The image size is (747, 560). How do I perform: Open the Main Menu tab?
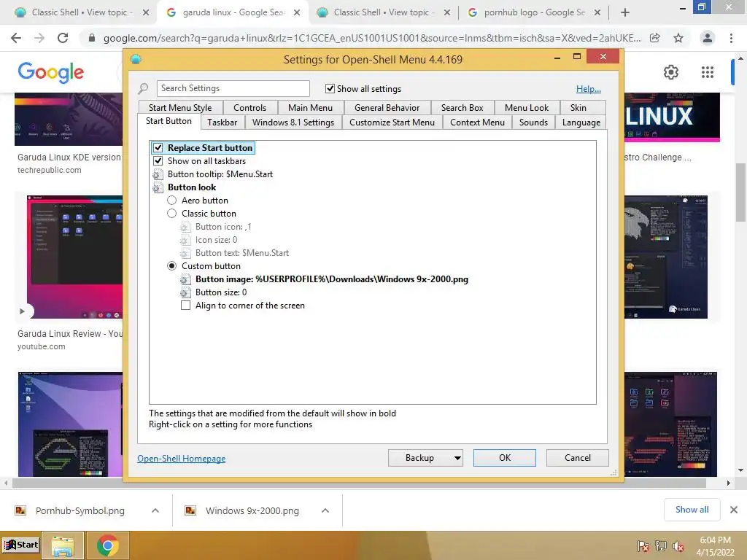coord(310,108)
